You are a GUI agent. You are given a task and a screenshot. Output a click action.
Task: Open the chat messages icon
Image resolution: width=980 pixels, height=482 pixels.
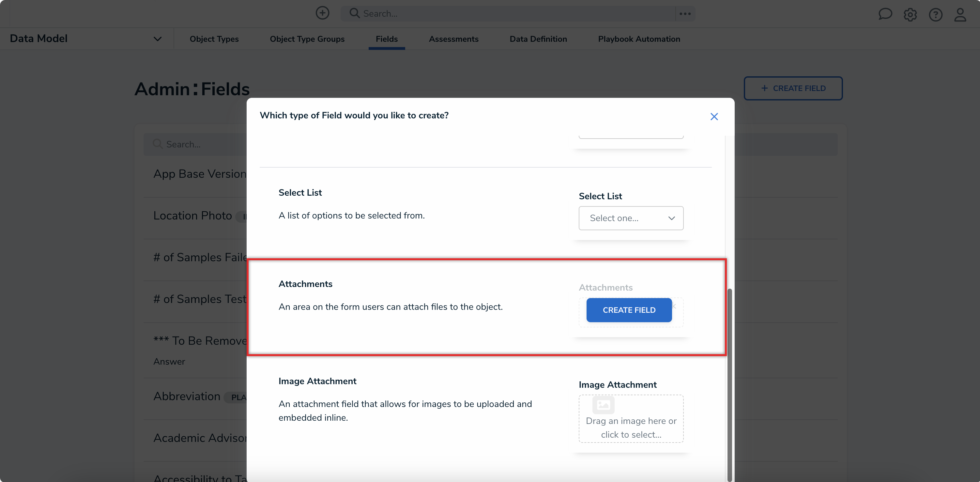[885, 14]
